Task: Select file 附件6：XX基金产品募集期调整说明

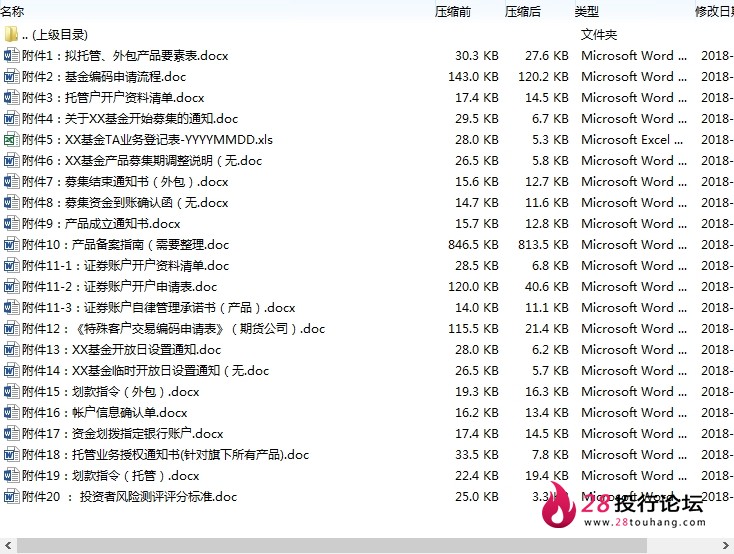Action: tap(142, 161)
